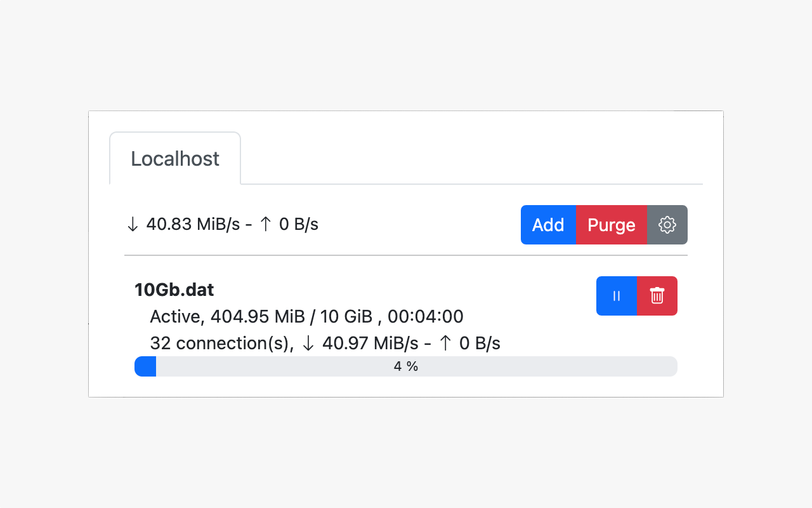
Task: Click the global 40.83 MiB/s speed text
Action: click(x=192, y=225)
